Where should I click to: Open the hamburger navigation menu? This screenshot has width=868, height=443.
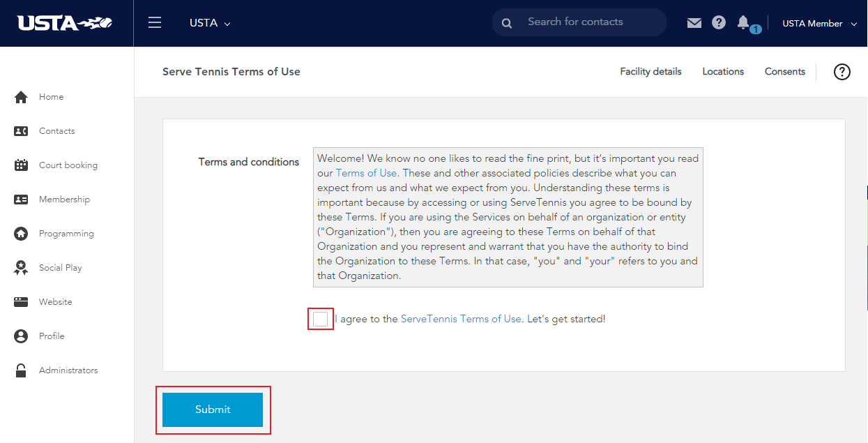pyautogui.click(x=155, y=23)
